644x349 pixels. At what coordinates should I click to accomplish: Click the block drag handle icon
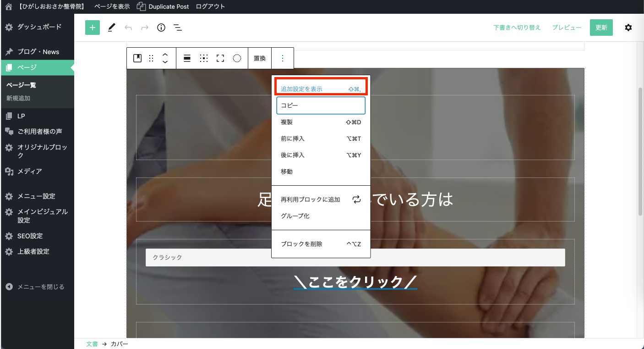[151, 58]
